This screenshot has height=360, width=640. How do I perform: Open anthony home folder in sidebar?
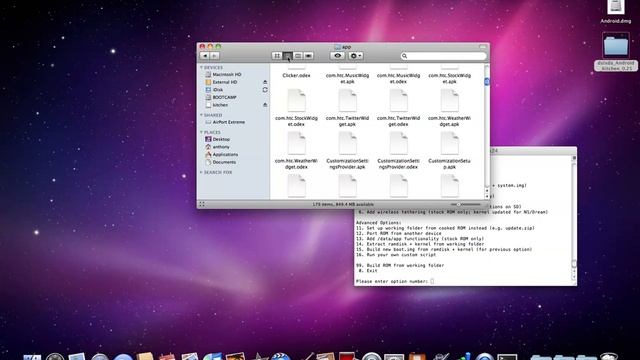tap(217, 147)
